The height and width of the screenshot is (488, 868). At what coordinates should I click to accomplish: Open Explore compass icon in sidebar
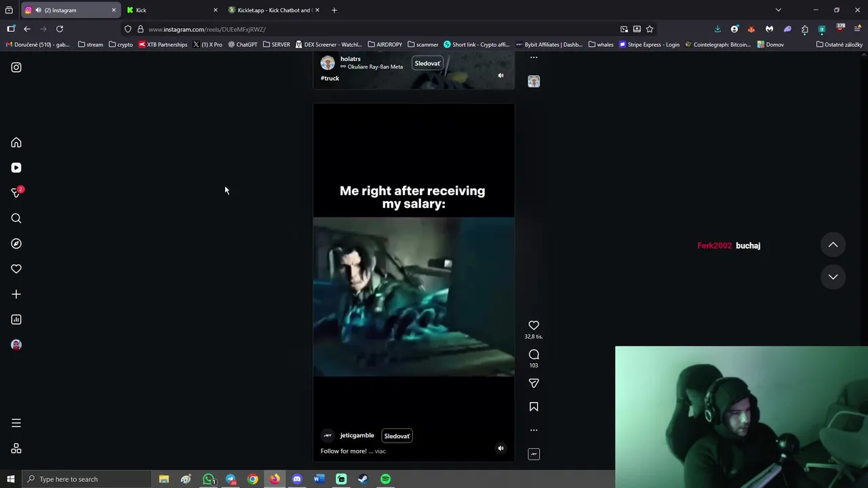pyautogui.click(x=16, y=244)
